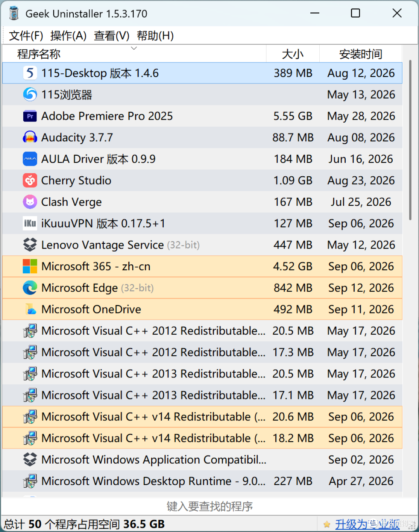Click the May 13, 2026 date cell

pyautogui.click(x=361, y=95)
